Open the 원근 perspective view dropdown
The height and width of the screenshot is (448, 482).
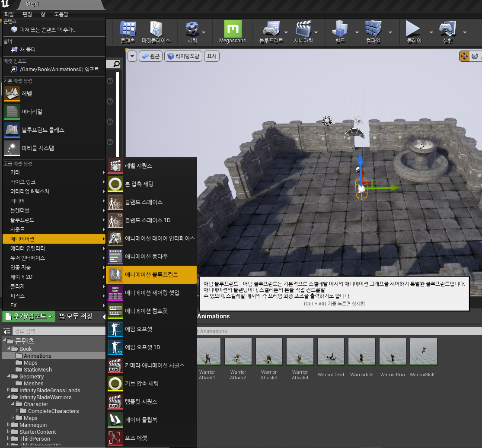pyautogui.click(x=150, y=56)
